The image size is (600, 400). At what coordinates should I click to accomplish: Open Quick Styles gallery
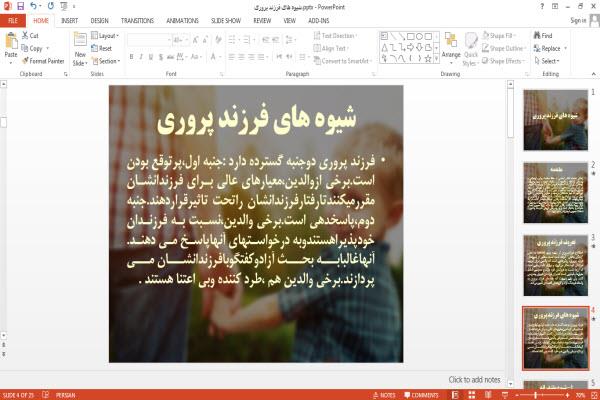point(471,49)
